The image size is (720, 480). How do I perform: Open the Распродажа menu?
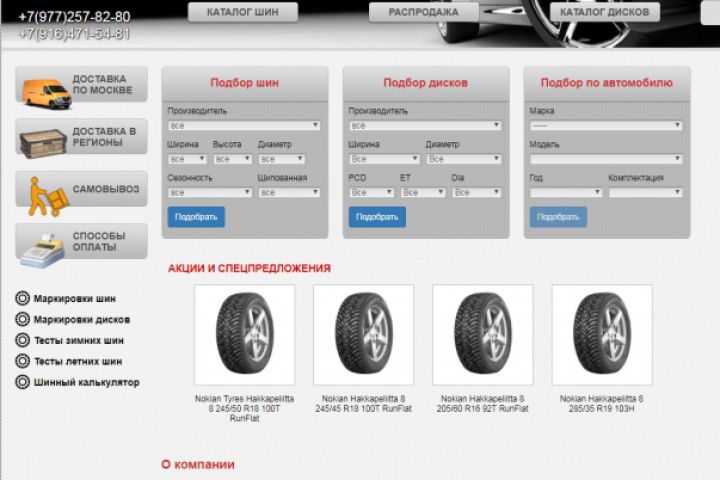pos(423,12)
